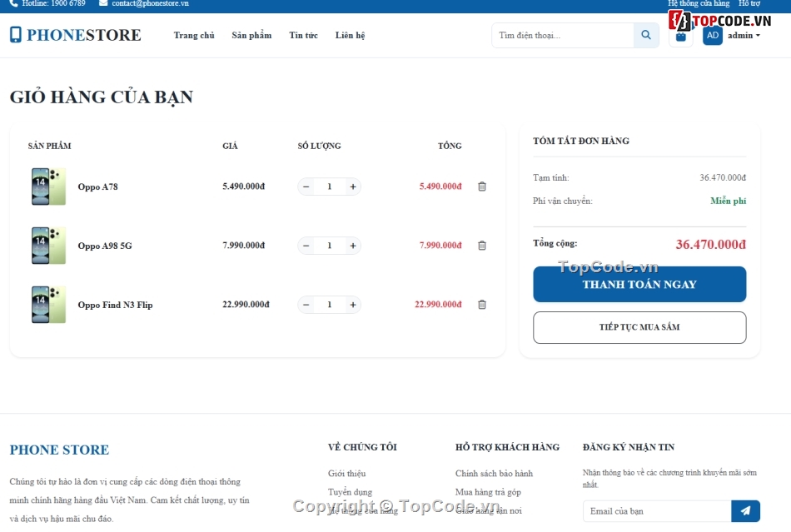Click the Hotline: 1900 6789 text
The image size is (791, 532).
click(53, 3)
